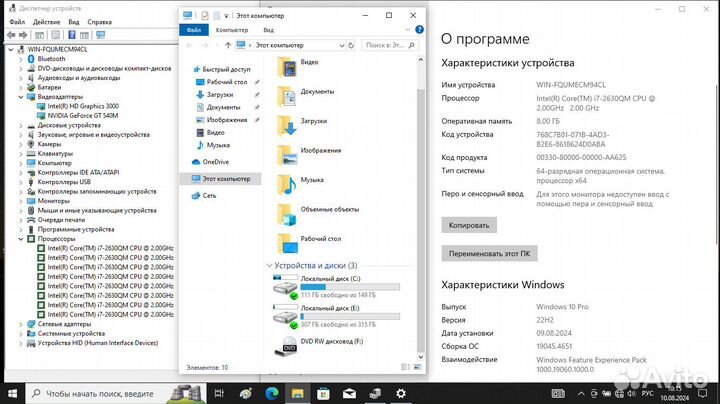Open the Изображения folder icon in main pane
The image size is (720, 404).
tap(287, 156)
